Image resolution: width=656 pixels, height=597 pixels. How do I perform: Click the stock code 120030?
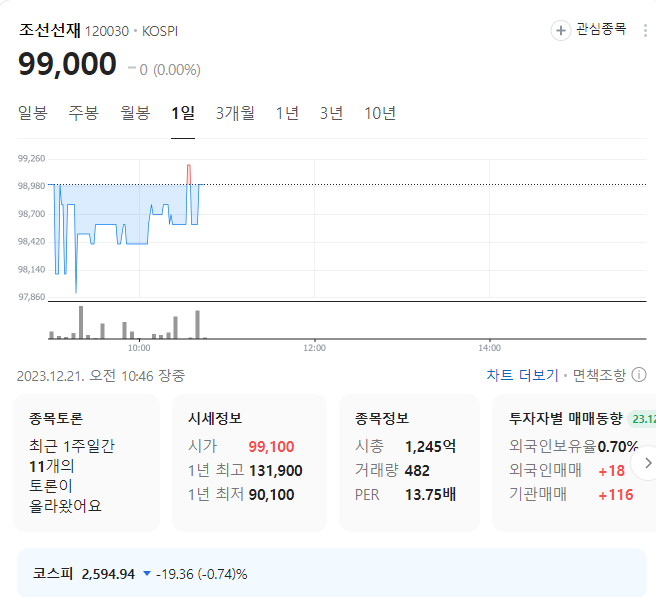tap(107, 31)
